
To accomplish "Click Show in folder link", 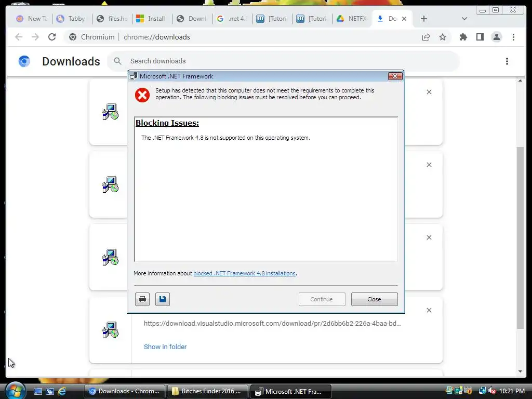I will (165, 347).
